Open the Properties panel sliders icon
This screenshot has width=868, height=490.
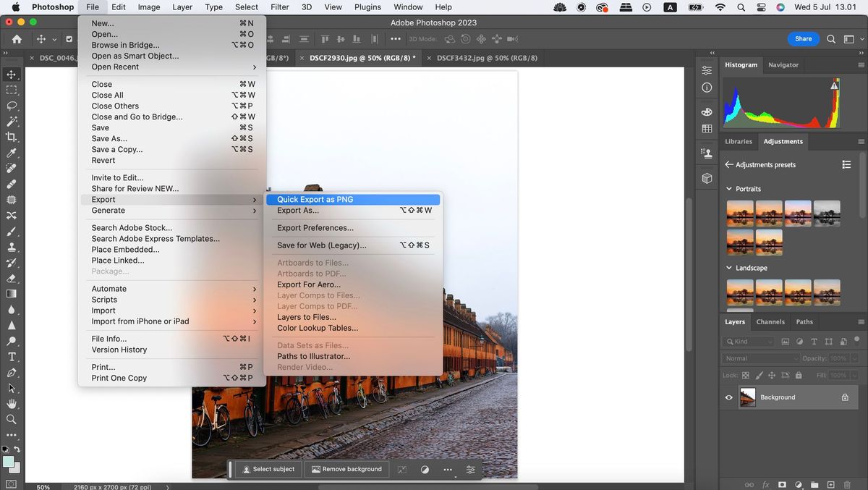coord(707,70)
